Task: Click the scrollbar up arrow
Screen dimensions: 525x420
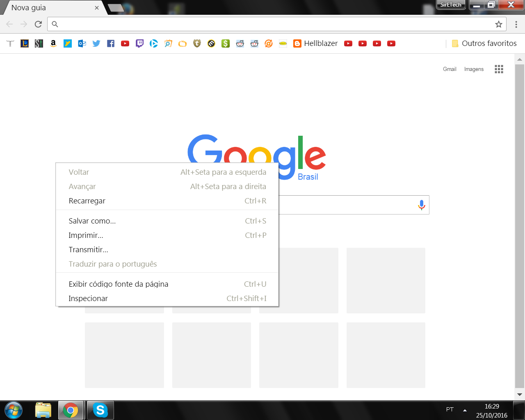Action: (x=520, y=59)
